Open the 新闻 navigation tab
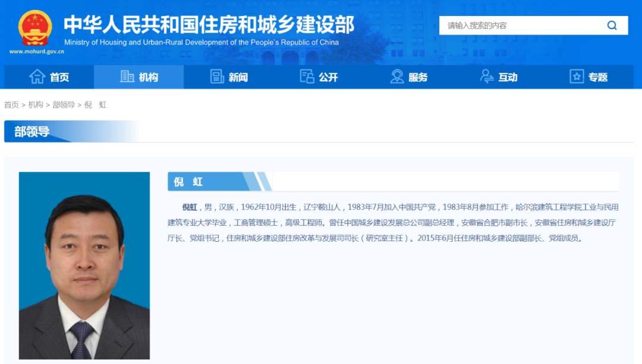Viewport: 642px width, 364px height. (x=229, y=77)
